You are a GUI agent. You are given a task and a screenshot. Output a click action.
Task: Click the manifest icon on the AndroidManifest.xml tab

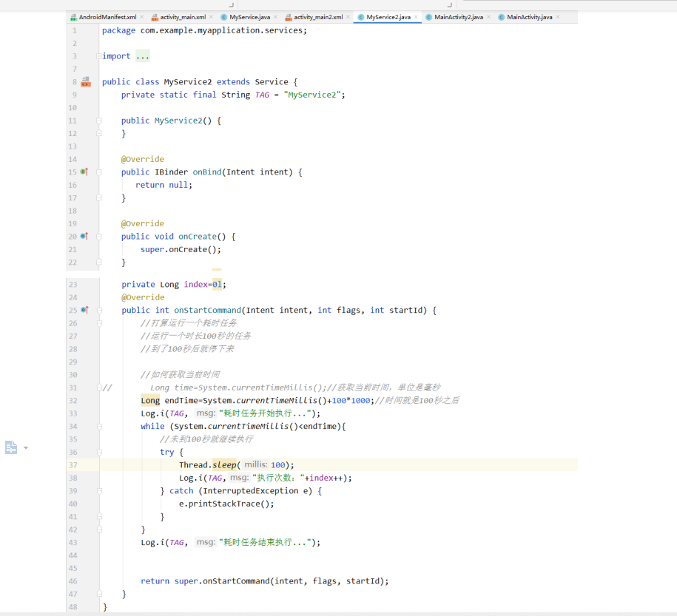click(x=73, y=17)
